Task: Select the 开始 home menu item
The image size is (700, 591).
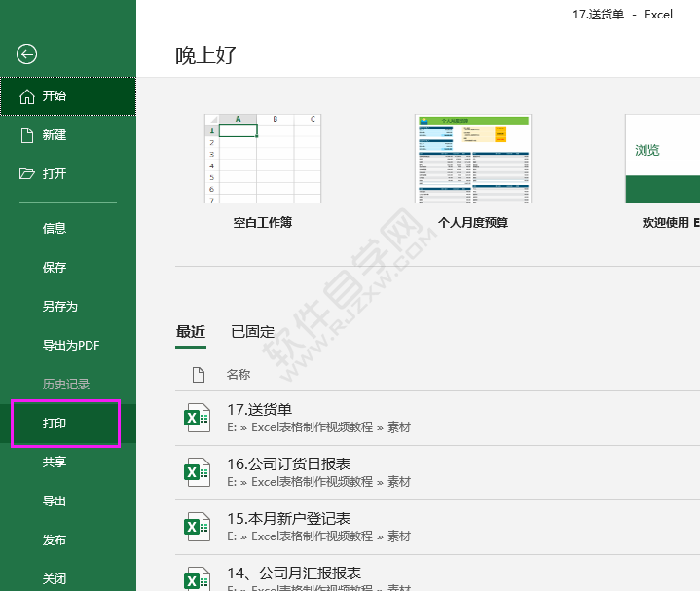Action: pos(68,96)
